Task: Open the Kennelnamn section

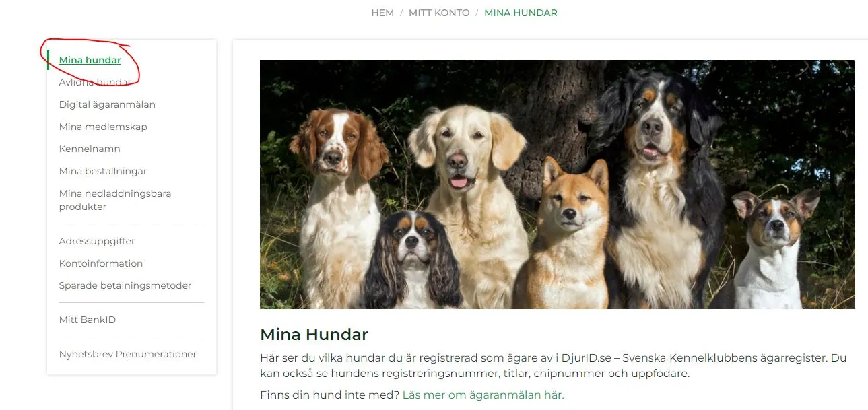Action: pyautogui.click(x=90, y=149)
